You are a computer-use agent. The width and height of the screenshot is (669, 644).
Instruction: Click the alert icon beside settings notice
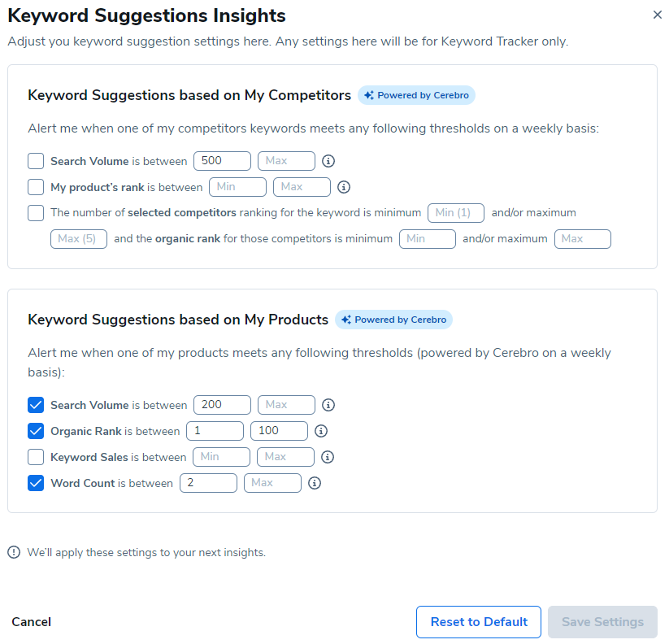[x=14, y=553]
